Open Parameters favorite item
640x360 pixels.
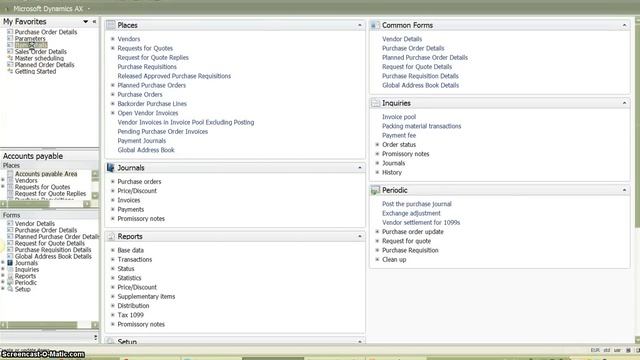[x=30, y=38]
